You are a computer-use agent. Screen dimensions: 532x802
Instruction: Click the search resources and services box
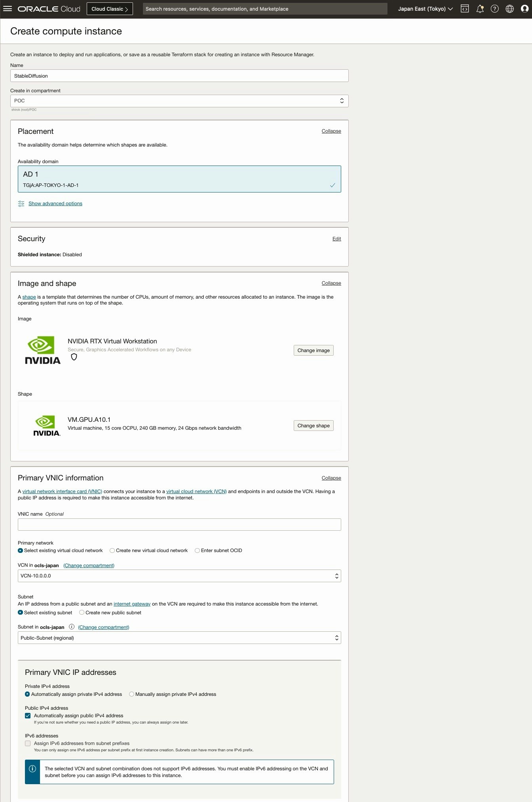(x=265, y=9)
